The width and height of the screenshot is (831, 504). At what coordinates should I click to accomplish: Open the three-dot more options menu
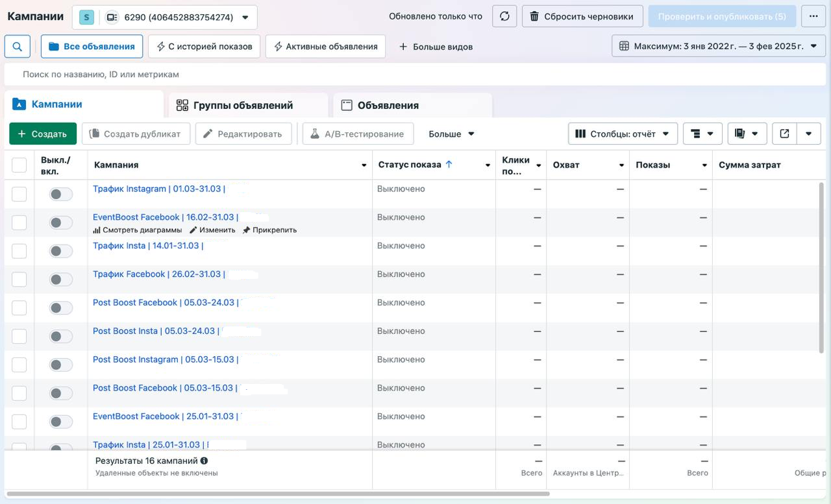[x=813, y=16]
